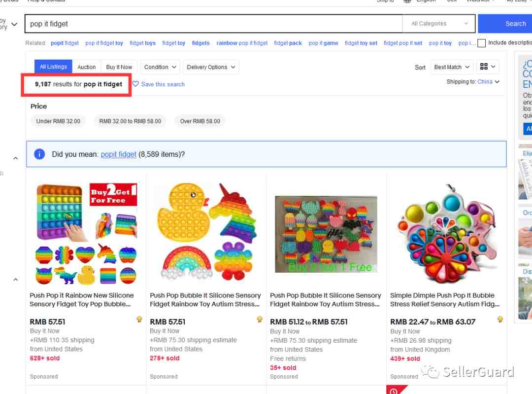Filter by Under RMB 32.00
Image resolution: width=532 pixels, height=394 pixels.
58,121
